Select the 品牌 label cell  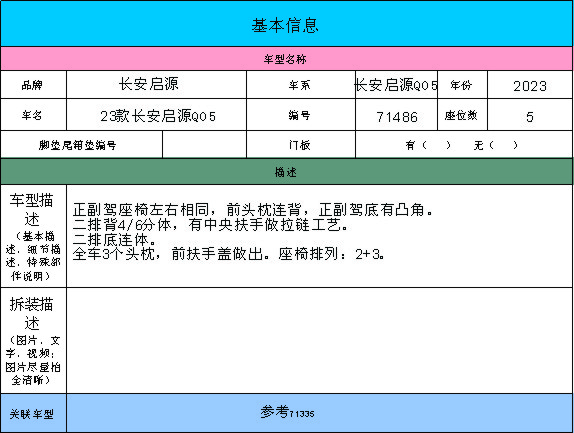(x=33, y=85)
